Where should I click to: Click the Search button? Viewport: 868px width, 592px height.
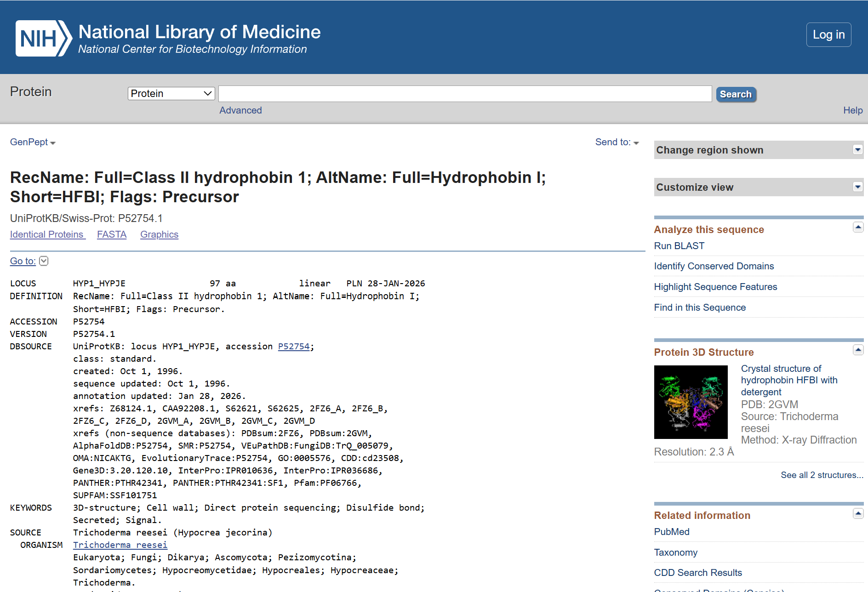point(736,94)
